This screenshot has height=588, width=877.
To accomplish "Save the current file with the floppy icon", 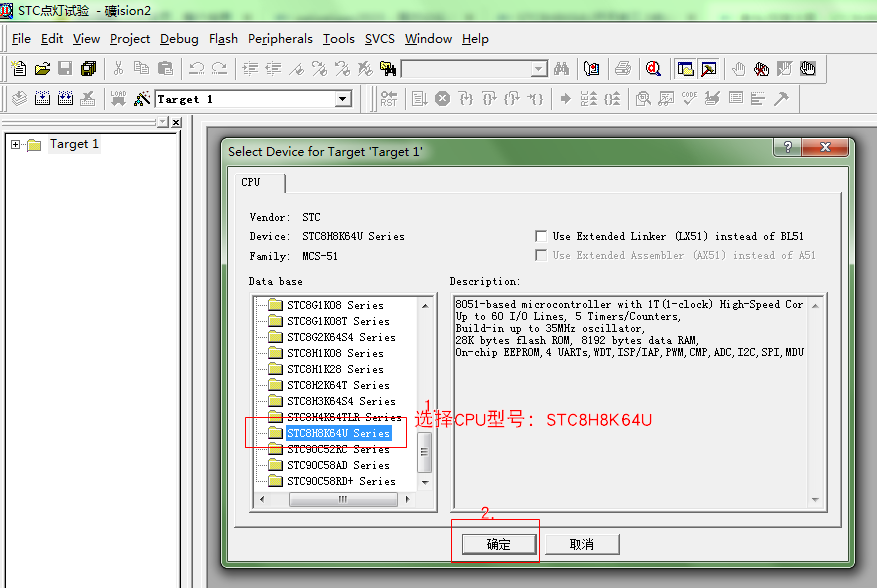I will (65, 69).
